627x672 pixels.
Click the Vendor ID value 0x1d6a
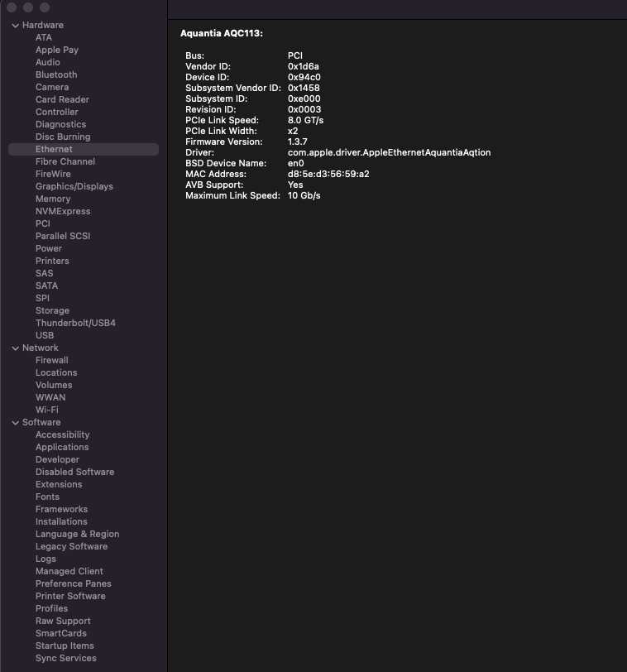tap(304, 67)
